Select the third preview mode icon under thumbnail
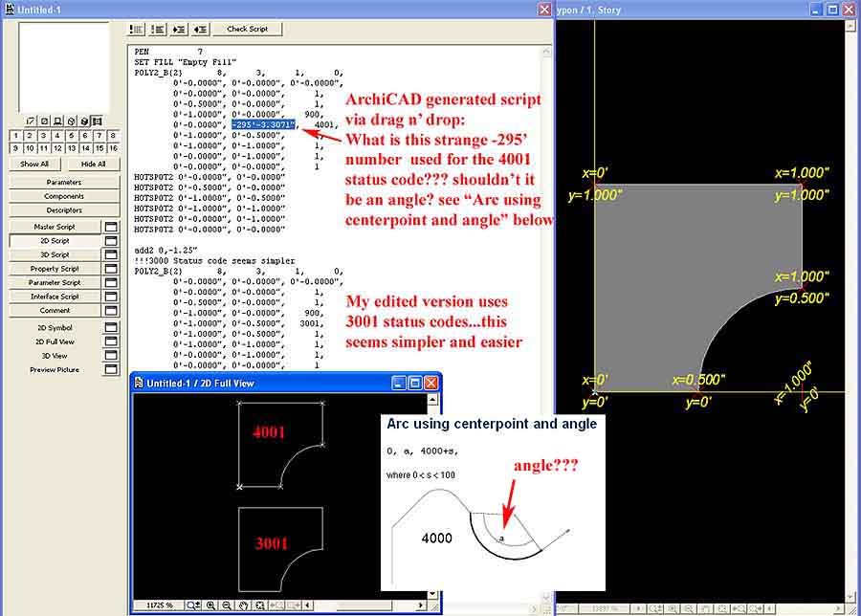The width and height of the screenshot is (861, 616). pos(57,121)
